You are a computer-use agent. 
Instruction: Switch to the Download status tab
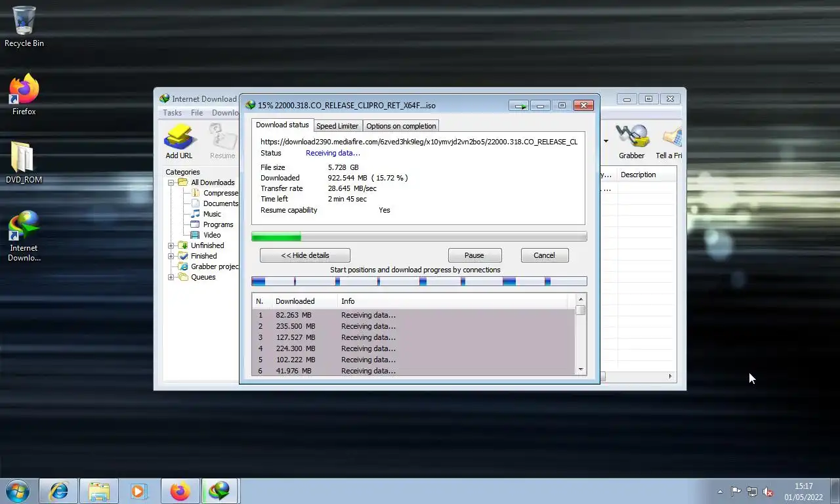pyautogui.click(x=282, y=125)
